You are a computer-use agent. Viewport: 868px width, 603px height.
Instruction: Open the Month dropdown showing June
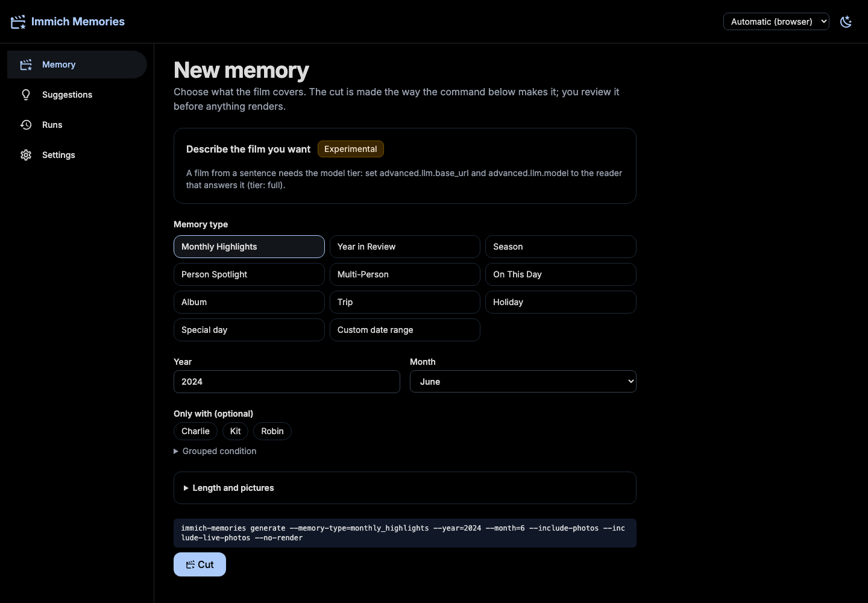click(x=523, y=382)
